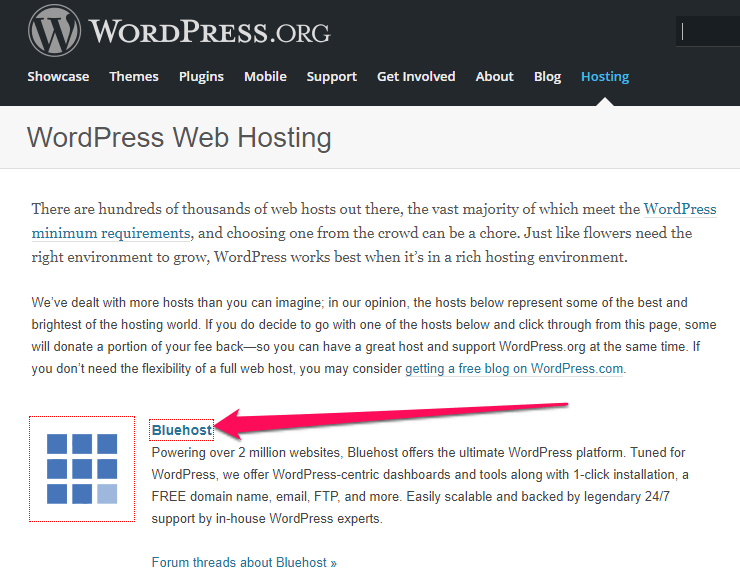This screenshot has height=579, width=740.
Task: Select Mobile in the navigation
Action: pos(265,76)
